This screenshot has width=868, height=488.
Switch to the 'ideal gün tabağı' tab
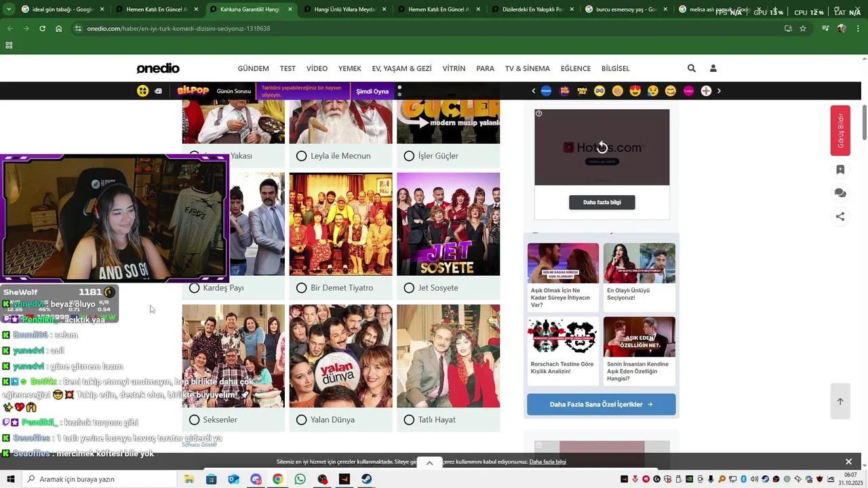tap(62, 9)
